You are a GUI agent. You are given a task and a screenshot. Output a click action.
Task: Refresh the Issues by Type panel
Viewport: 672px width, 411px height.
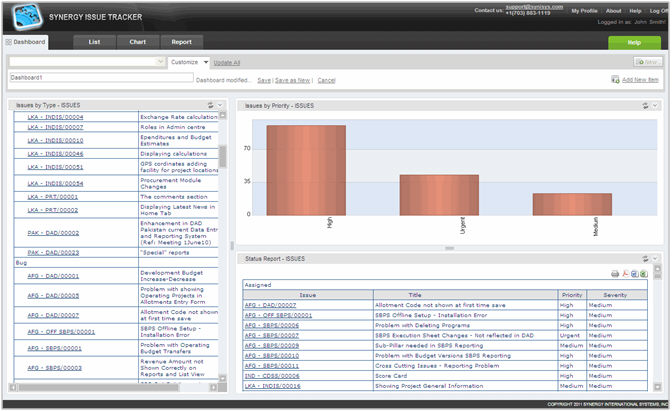(210, 105)
